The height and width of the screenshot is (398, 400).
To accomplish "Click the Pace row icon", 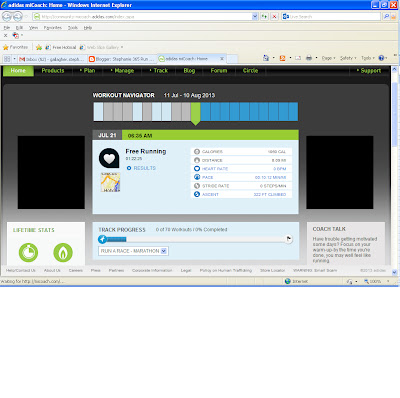I will 197,177.
